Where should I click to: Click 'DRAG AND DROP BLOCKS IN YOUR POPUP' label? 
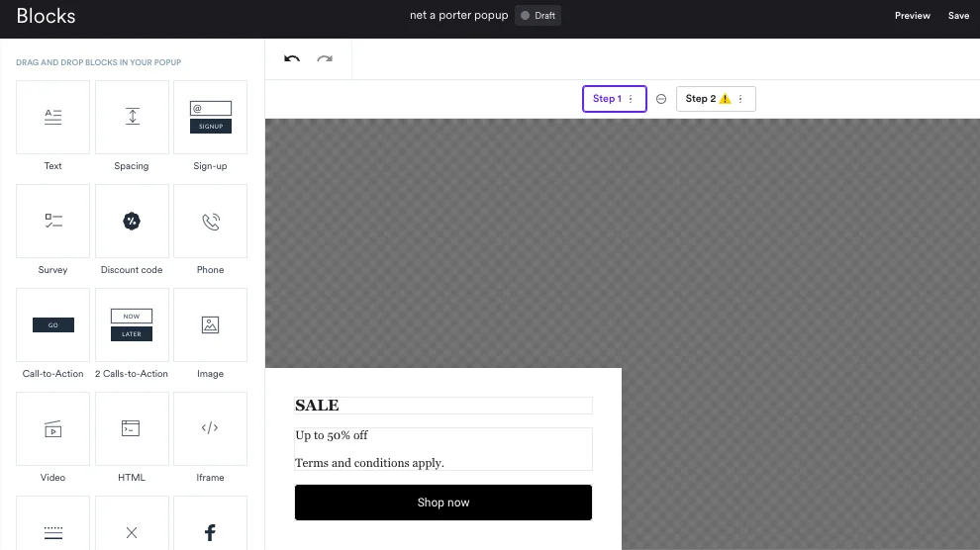99,62
